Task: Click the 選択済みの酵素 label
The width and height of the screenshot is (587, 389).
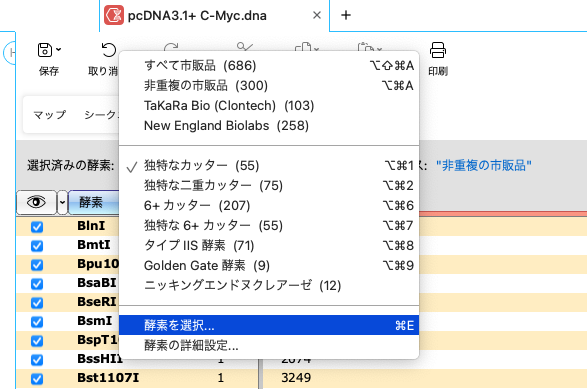Action: pos(70,165)
